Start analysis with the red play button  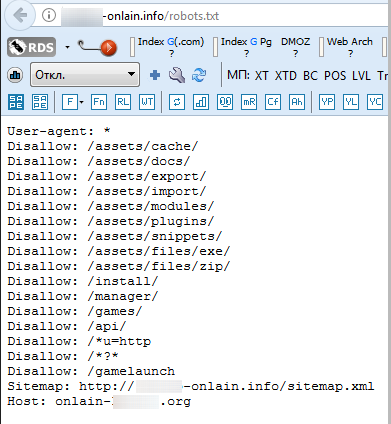(x=109, y=48)
